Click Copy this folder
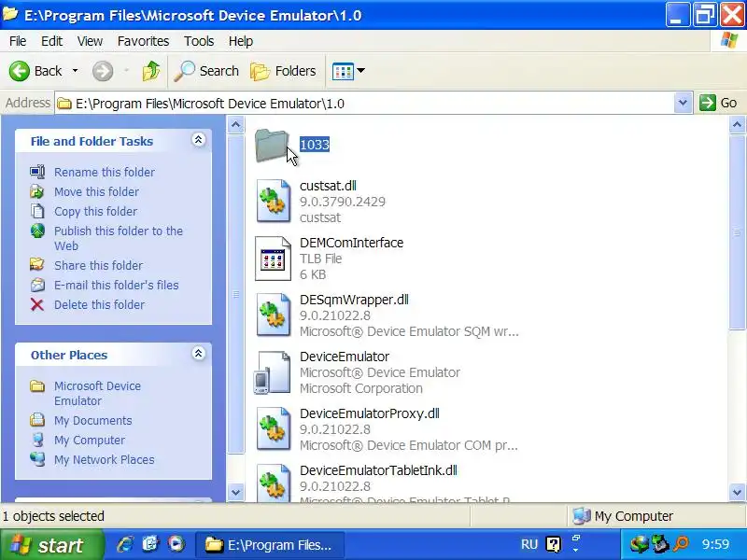The image size is (747, 560). pyautogui.click(x=95, y=211)
